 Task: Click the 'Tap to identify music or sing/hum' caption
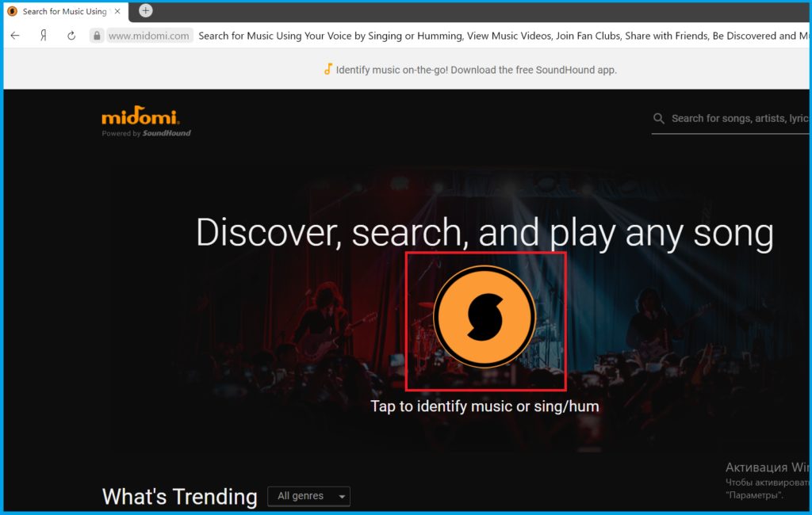pyautogui.click(x=485, y=406)
